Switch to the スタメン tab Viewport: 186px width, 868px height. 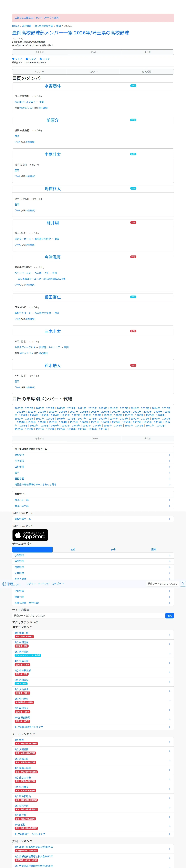point(93,72)
